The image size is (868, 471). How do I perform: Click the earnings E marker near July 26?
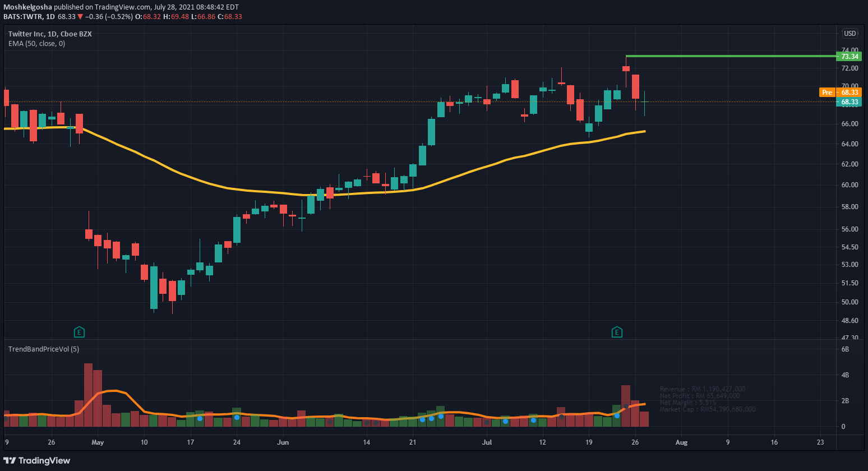tap(617, 332)
